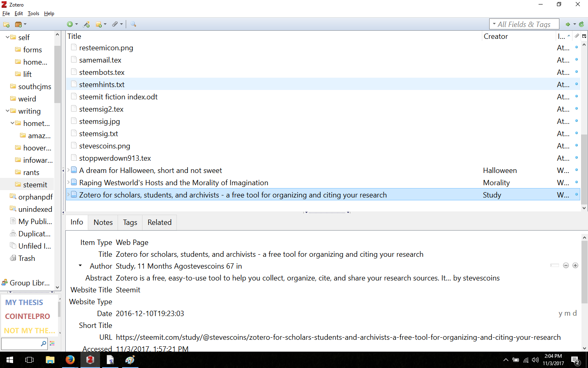Sort items by the Title column header
This screenshot has height=368, width=588.
point(274,36)
